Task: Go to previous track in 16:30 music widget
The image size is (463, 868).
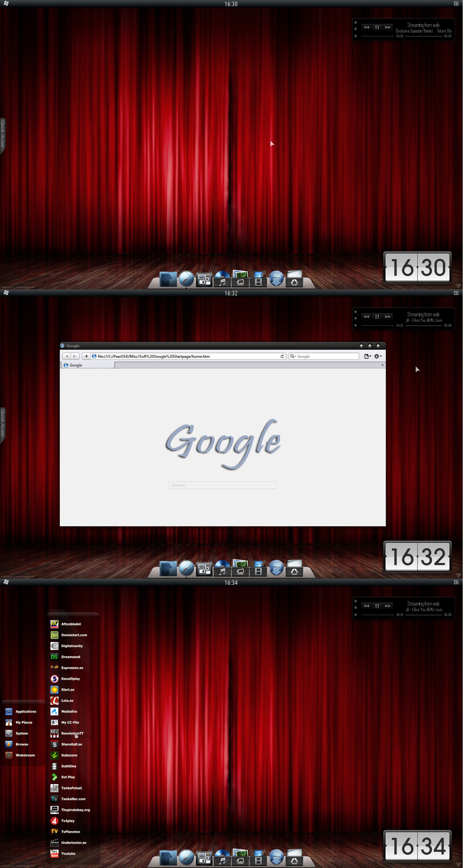Action: tap(366, 27)
